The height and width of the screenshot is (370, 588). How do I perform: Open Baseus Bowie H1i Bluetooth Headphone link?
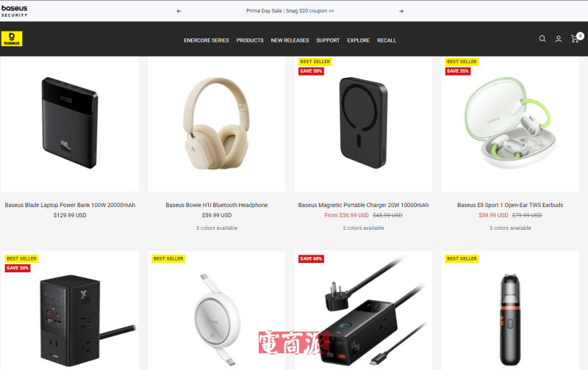tap(217, 205)
